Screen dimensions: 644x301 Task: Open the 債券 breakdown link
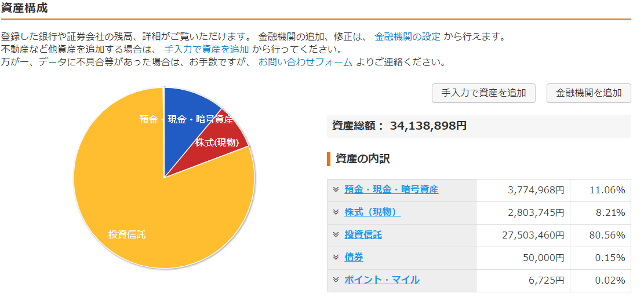click(x=354, y=257)
